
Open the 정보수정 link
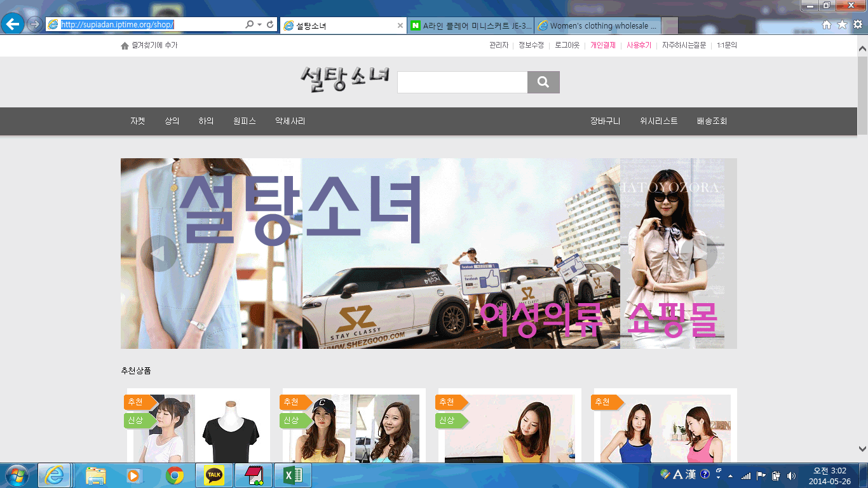(x=531, y=45)
